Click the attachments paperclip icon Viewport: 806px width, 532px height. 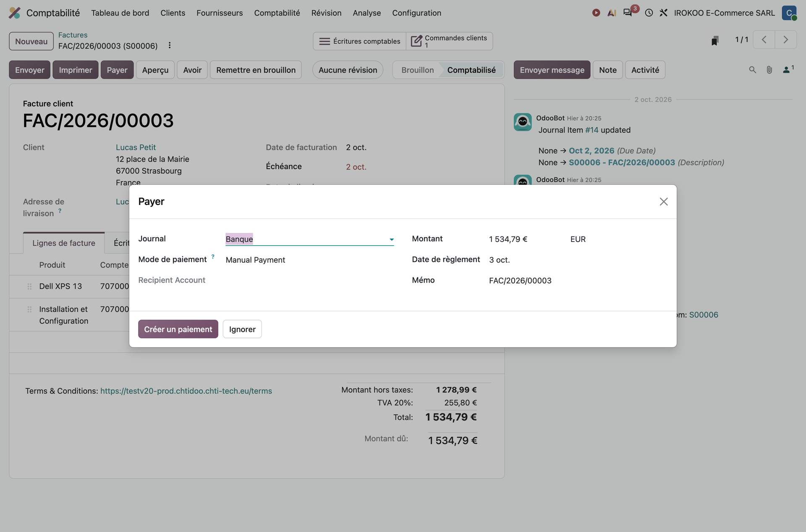(x=769, y=70)
